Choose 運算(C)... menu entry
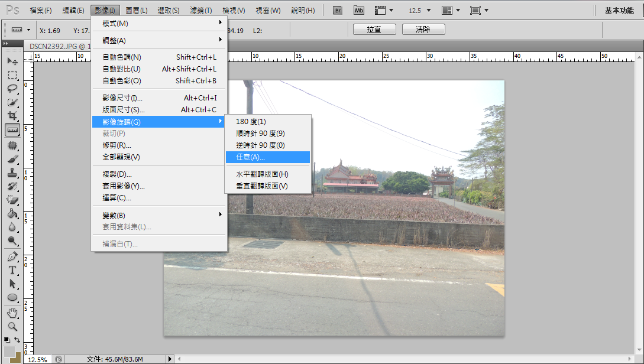This screenshot has height=364, width=644. pyautogui.click(x=159, y=198)
